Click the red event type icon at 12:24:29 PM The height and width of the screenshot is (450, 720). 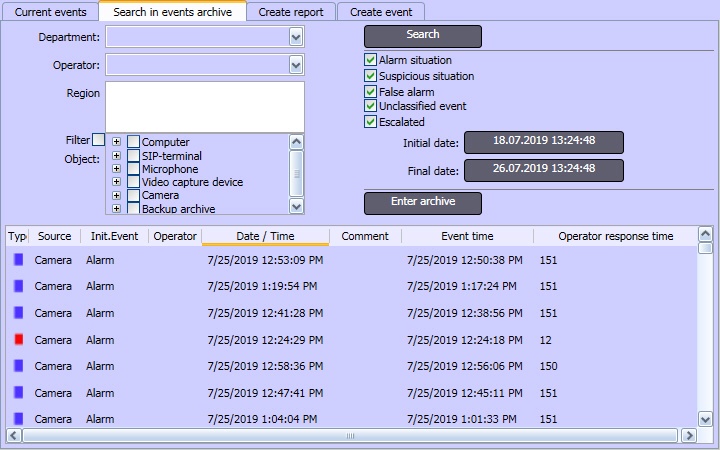18,340
